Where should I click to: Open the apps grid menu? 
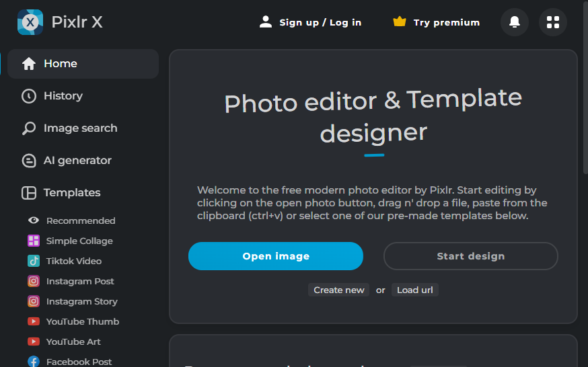pos(553,22)
